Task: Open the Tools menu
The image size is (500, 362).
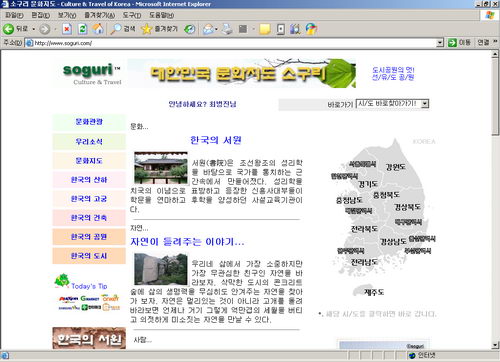Action: click(x=132, y=15)
